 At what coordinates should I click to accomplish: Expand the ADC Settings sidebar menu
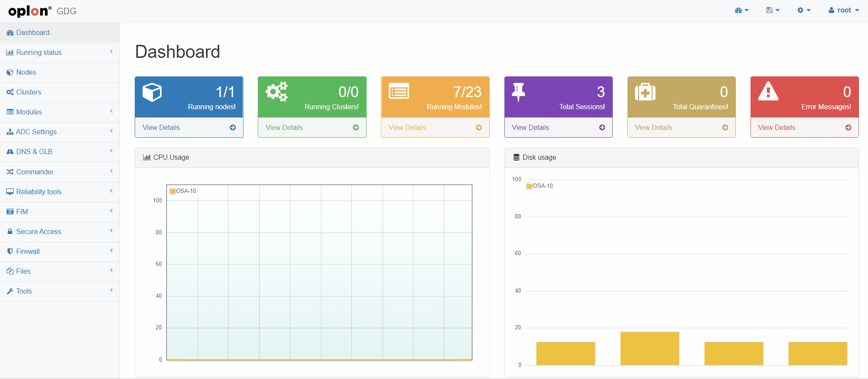(60, 132)
